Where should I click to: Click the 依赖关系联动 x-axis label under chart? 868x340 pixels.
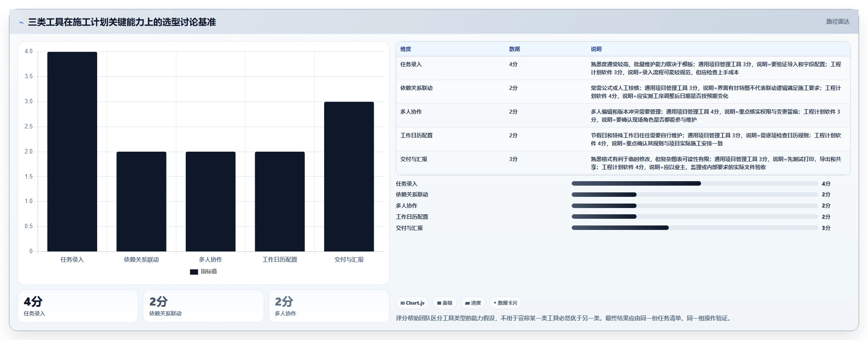141,259
